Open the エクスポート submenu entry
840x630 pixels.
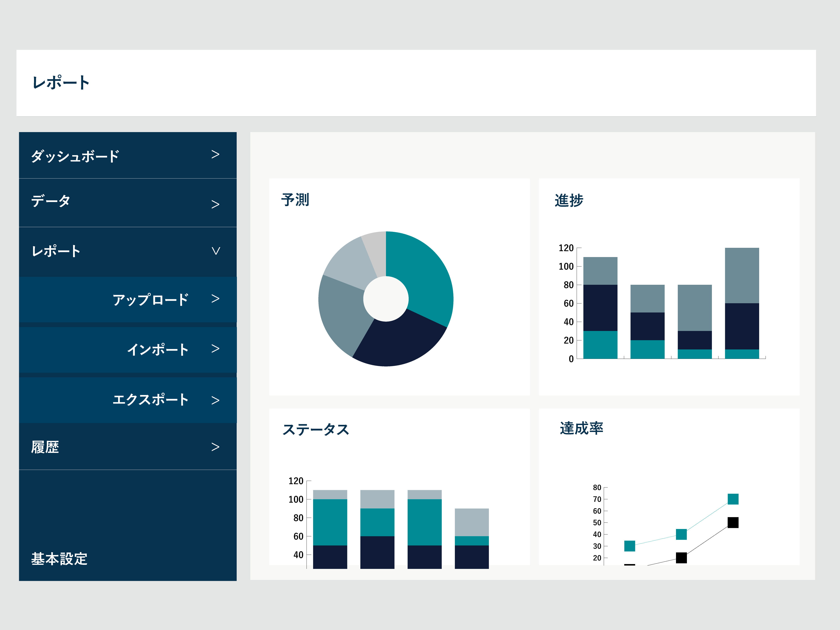click(x=150, y=399)
